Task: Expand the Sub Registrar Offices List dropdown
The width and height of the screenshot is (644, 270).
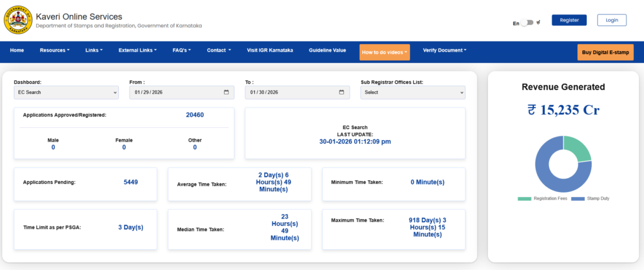Action: click(413, 93)
